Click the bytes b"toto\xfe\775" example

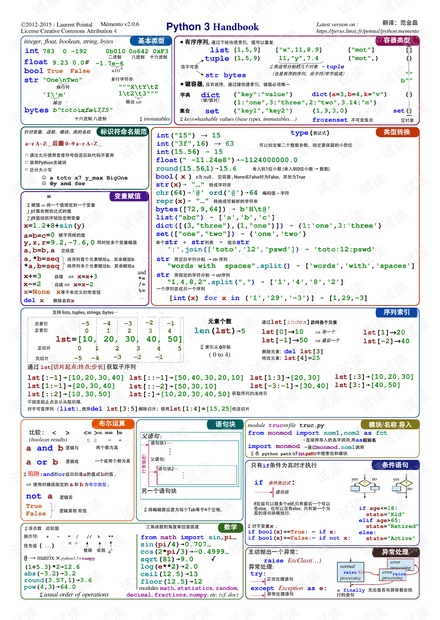(68, 110)
